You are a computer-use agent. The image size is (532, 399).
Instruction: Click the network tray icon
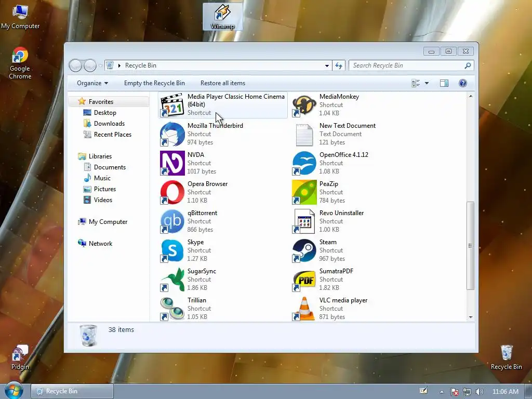click(x=467, y=392)
